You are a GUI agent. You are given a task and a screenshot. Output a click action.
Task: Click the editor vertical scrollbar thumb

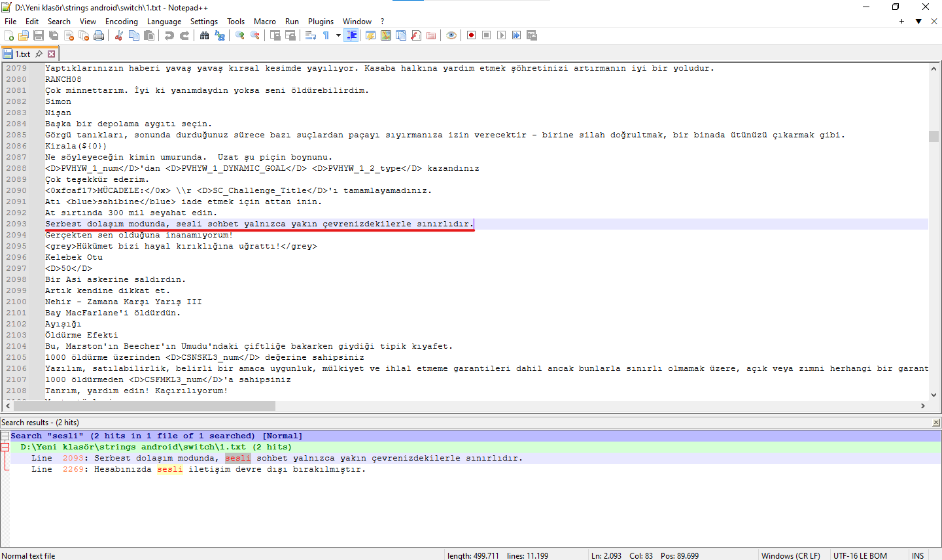(933, 136)
